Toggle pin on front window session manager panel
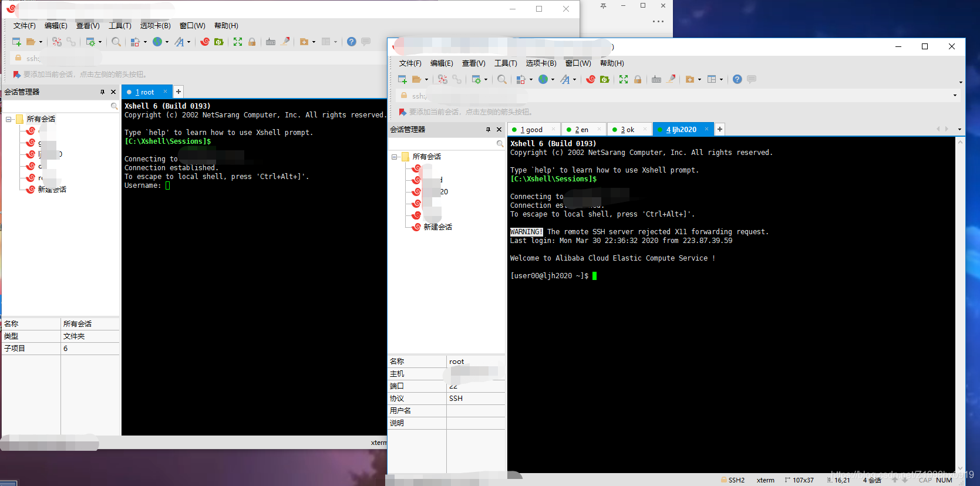This screenshot has width=980, height=486. pyautogui.click(x=488, y=130)
